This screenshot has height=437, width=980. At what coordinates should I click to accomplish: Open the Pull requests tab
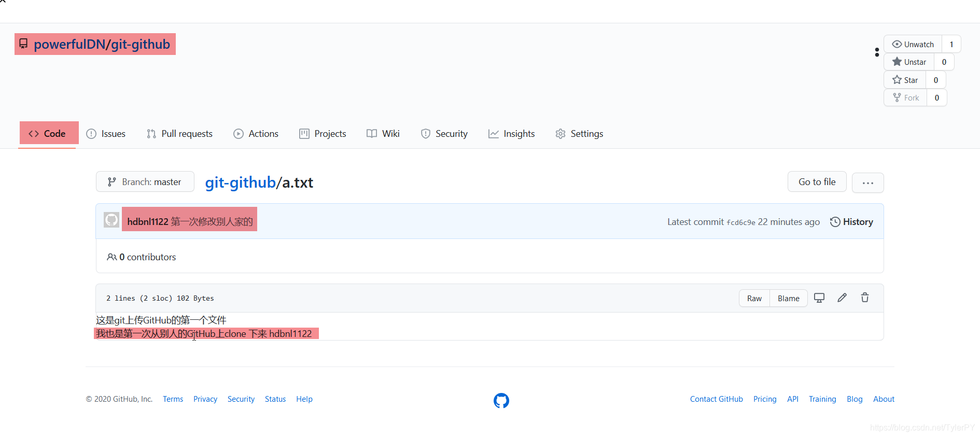coord(179,134)
